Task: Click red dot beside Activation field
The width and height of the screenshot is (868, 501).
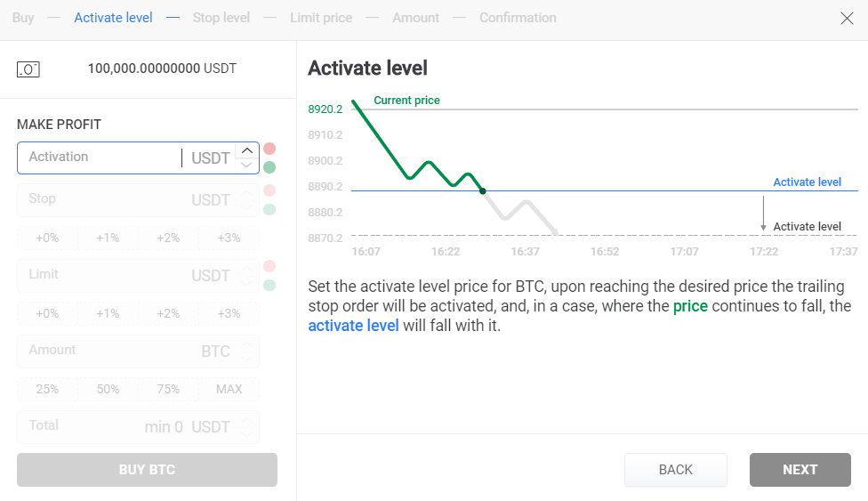Action: (269, 149)
